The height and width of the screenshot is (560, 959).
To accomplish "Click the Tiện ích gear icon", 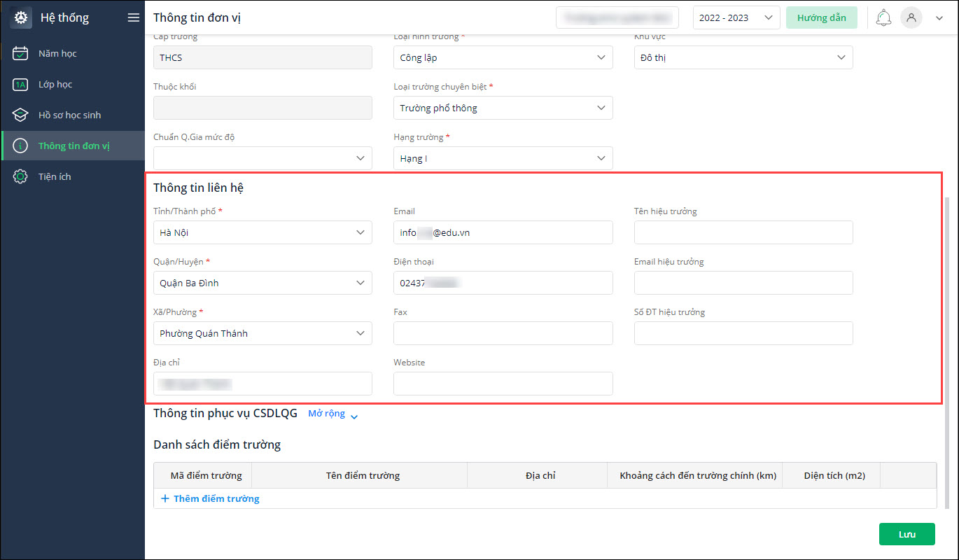I will 21,177.
